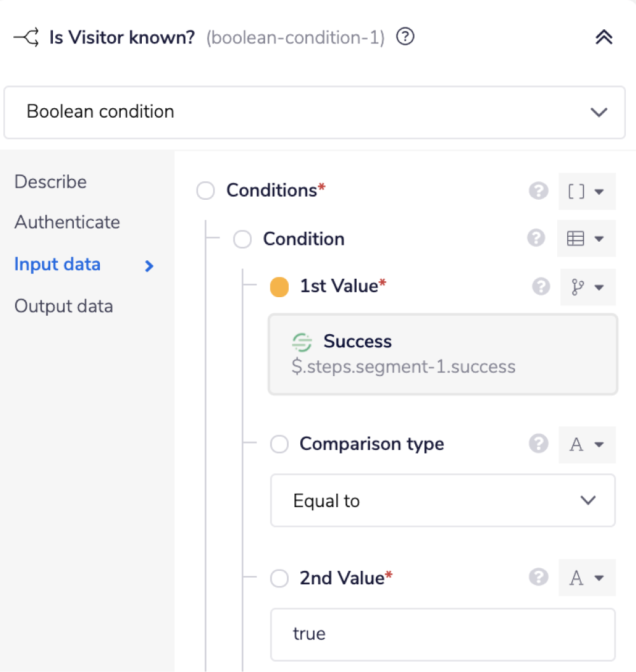
Task: Open the array type selector for Conditions
Action: click(x=587, y=190)
